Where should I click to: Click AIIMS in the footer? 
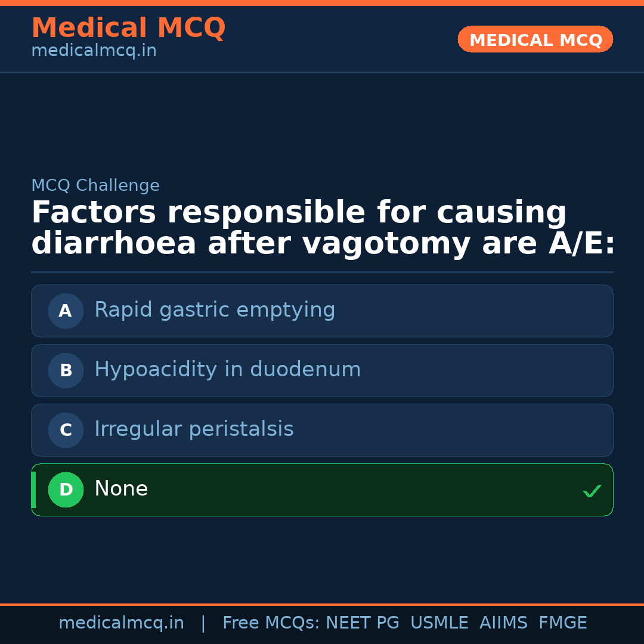pos(503,623)
